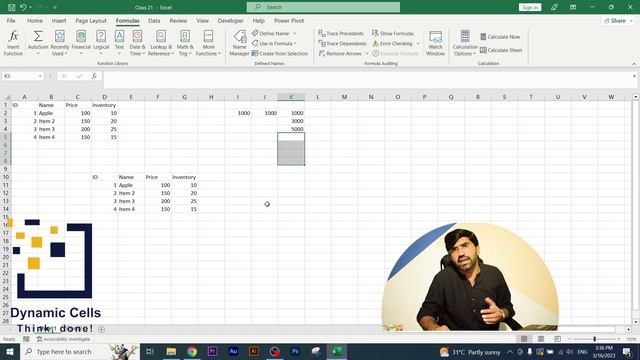Open Recently Used functions list
This screenshot has width=640, height=360.
point(60,43)
